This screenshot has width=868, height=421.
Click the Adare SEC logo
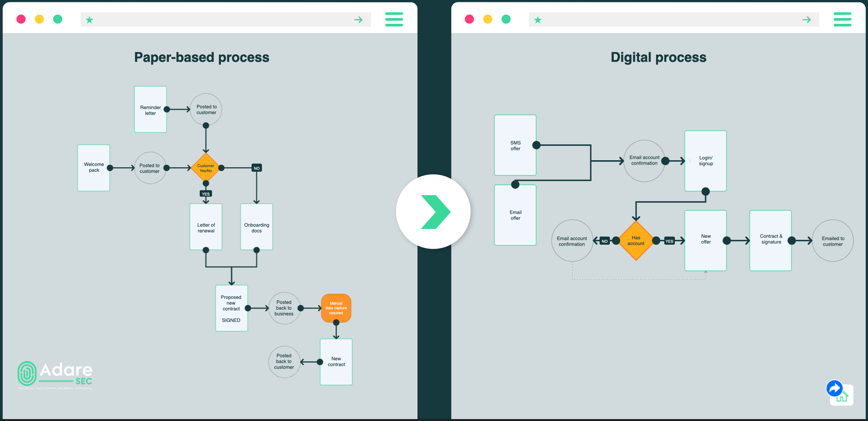point(55,375)
